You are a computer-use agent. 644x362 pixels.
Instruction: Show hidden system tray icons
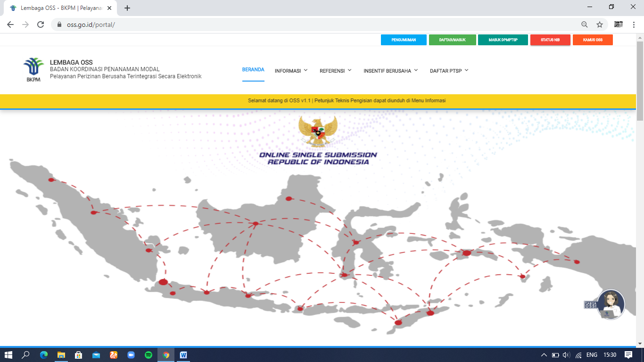point(544,355)
